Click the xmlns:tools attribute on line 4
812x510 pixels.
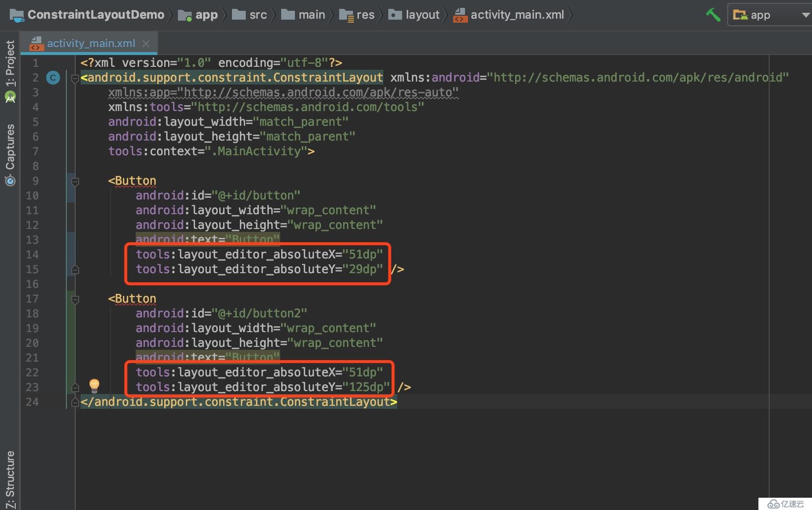[x=266, y=107]
